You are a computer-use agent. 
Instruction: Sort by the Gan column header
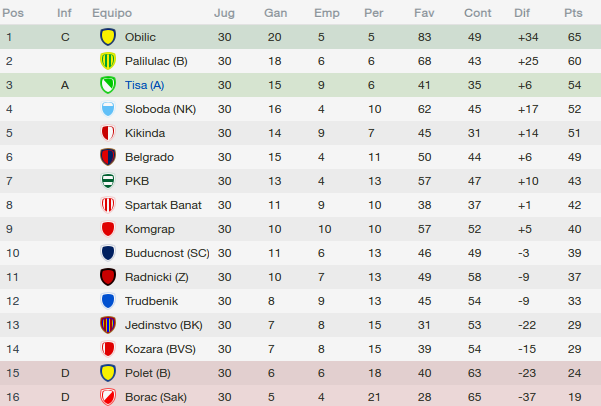[x=275, y=13]
